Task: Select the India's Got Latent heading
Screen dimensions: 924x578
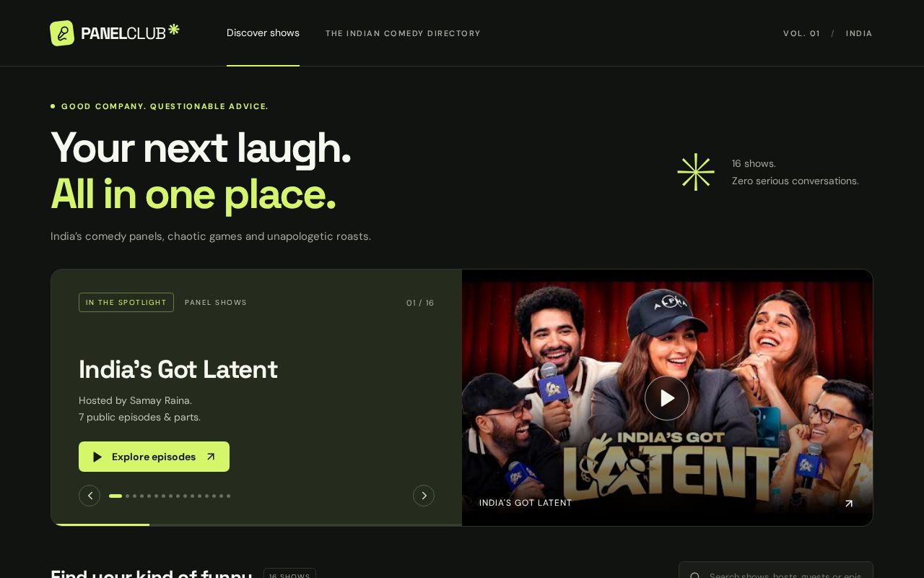Action: pyautogui.click(x=178, y=369)
